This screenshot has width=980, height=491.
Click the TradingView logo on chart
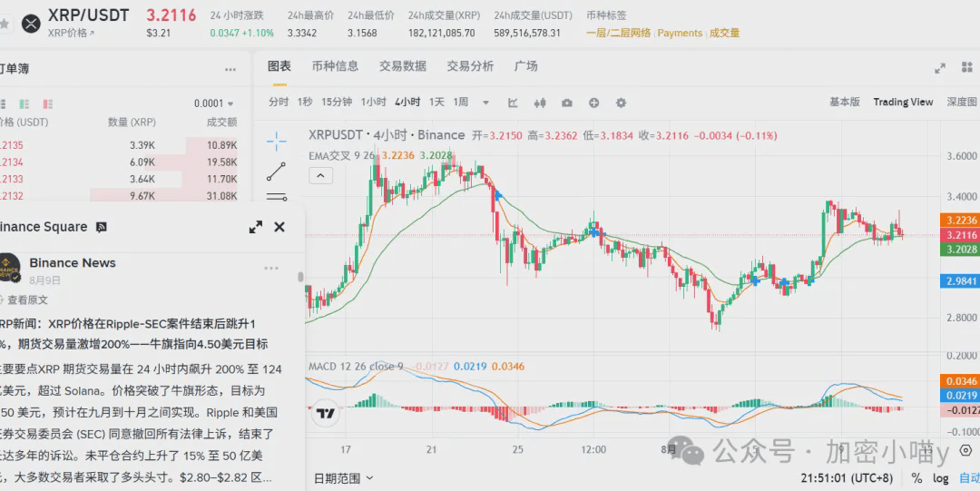point(325,414)
